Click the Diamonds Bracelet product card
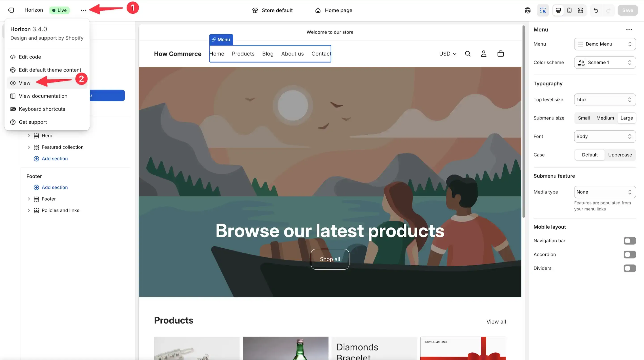This screenshot has width=644, height=360. 374,348
